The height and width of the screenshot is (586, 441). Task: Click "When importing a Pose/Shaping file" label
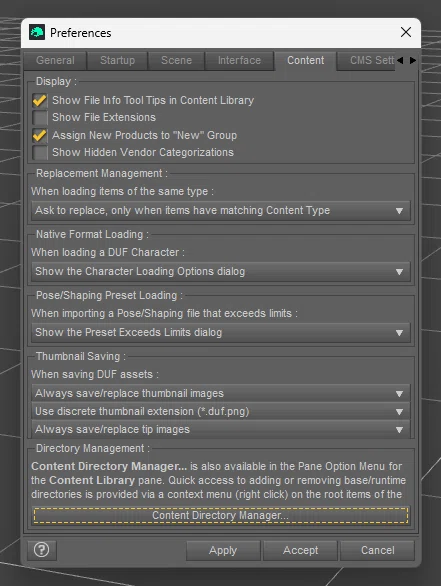point(164,314)
